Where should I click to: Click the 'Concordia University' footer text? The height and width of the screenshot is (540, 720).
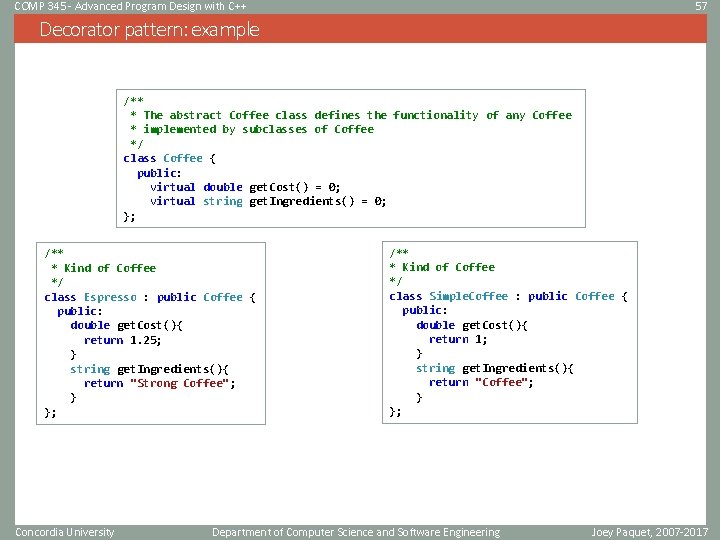click(64, 532)
